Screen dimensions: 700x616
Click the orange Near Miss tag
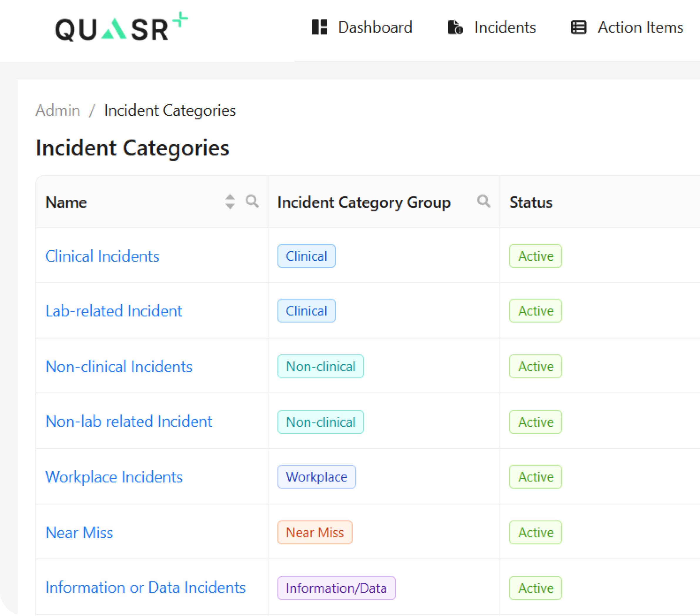(314, 533)
